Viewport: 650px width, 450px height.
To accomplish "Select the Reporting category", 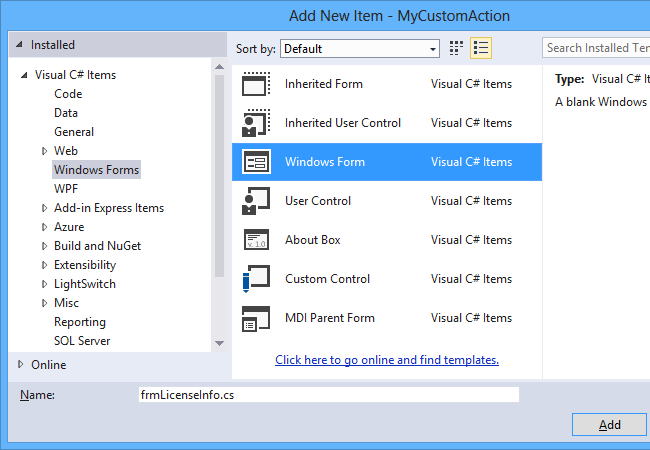I will coord(80,322).
